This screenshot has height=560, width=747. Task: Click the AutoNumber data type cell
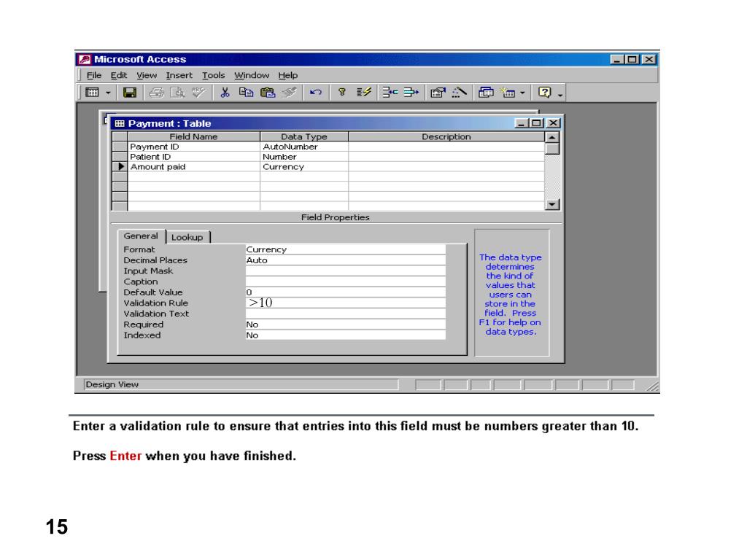[x=304, y=147]
